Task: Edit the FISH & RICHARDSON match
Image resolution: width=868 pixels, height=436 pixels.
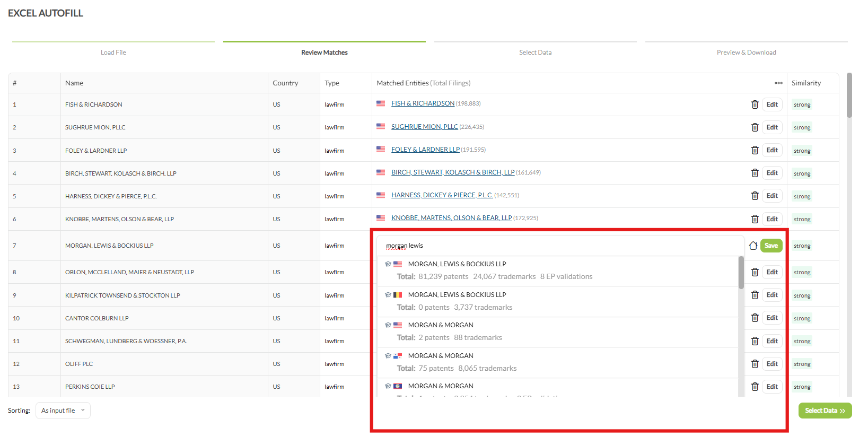Action: [x=772, y=104]
